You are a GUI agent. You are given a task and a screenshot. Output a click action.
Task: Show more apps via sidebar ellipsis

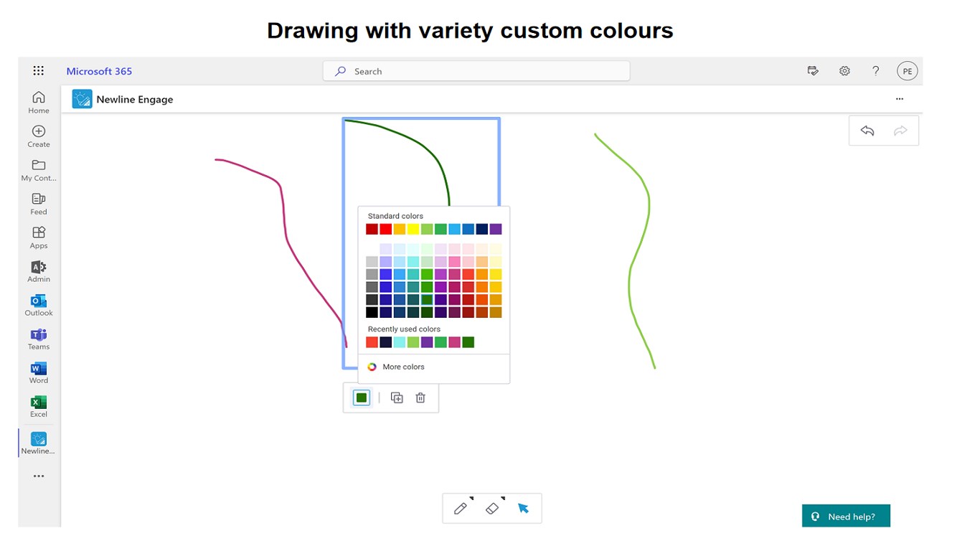click(39, 476)
